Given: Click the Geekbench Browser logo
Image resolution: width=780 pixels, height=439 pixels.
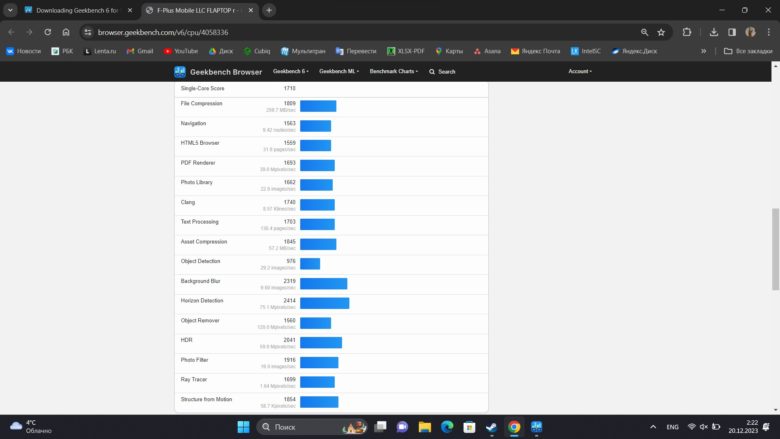Looking at the screenshot, I should pos(218,72).
